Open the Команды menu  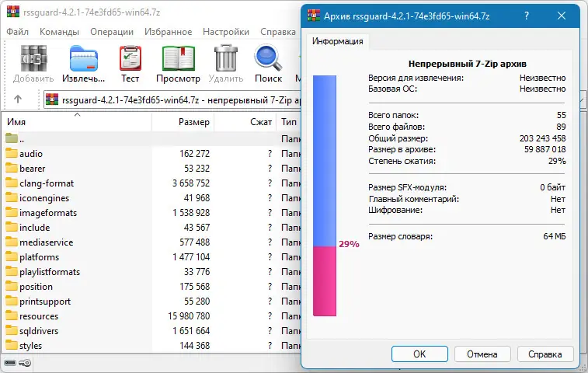tap(59, 32)
